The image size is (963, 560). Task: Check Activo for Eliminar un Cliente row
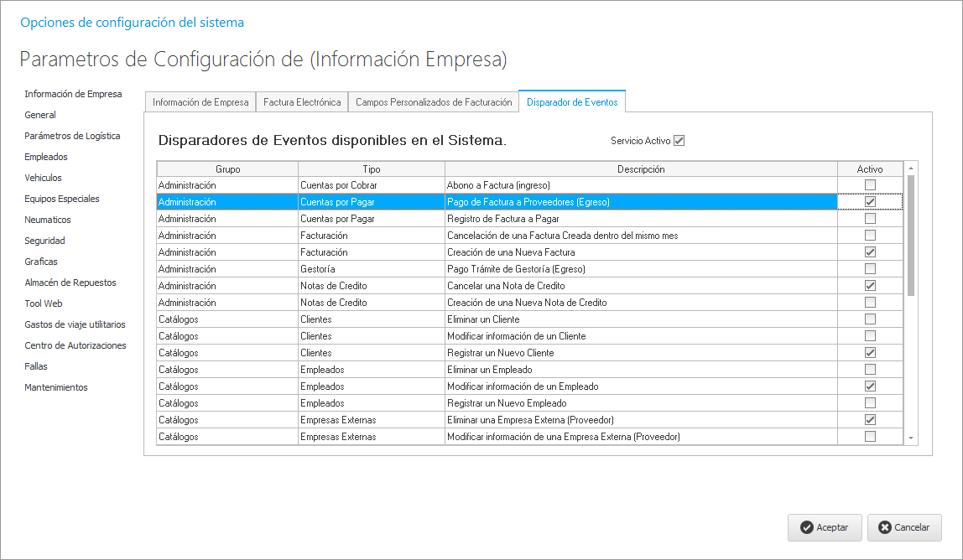point(870,319)
